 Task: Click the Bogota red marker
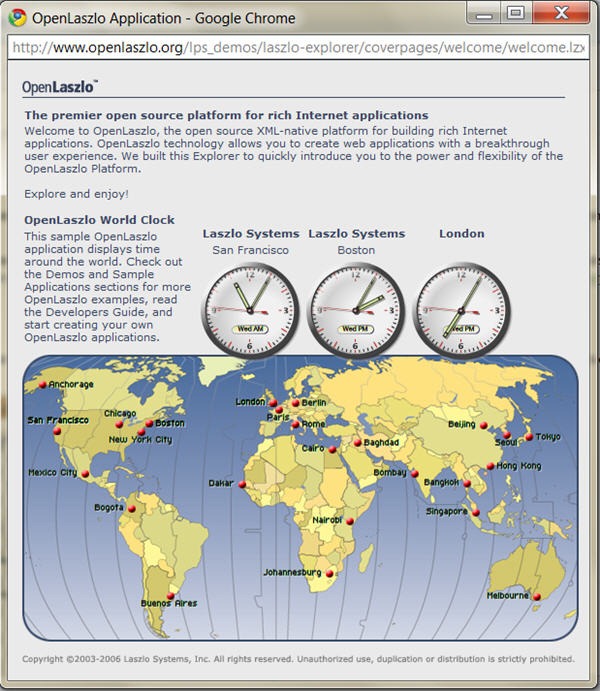point(132,509)
